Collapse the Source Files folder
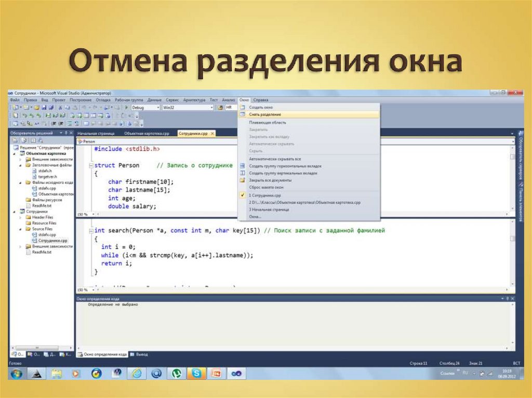Image resolution: width=532 pixels, height=398 pixels. click(20, 229)
